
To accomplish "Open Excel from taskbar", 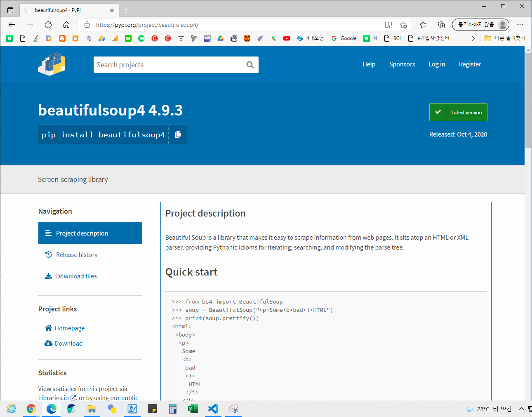I will 193,409.
